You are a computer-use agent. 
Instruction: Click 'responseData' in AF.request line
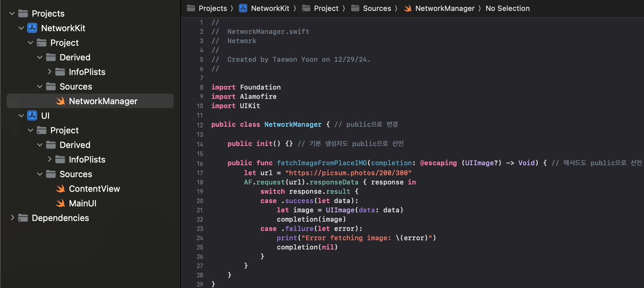[x=334, y=182]
